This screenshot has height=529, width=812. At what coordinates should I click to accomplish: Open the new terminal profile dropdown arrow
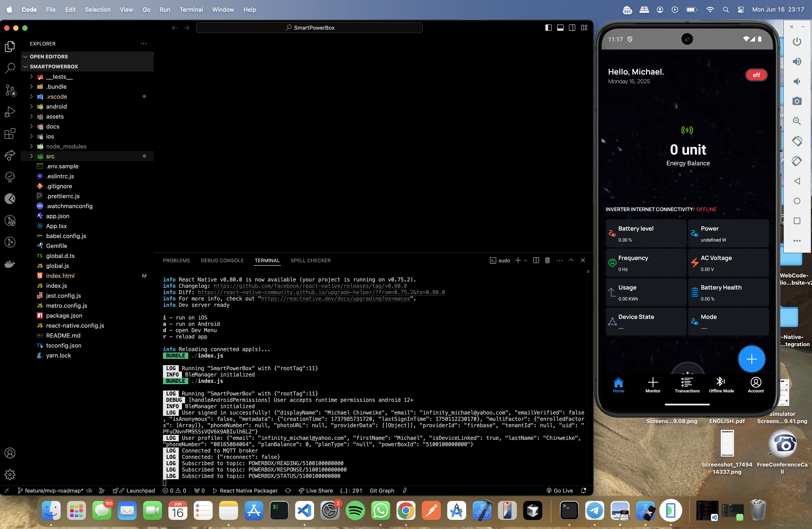tap(525, 261)
